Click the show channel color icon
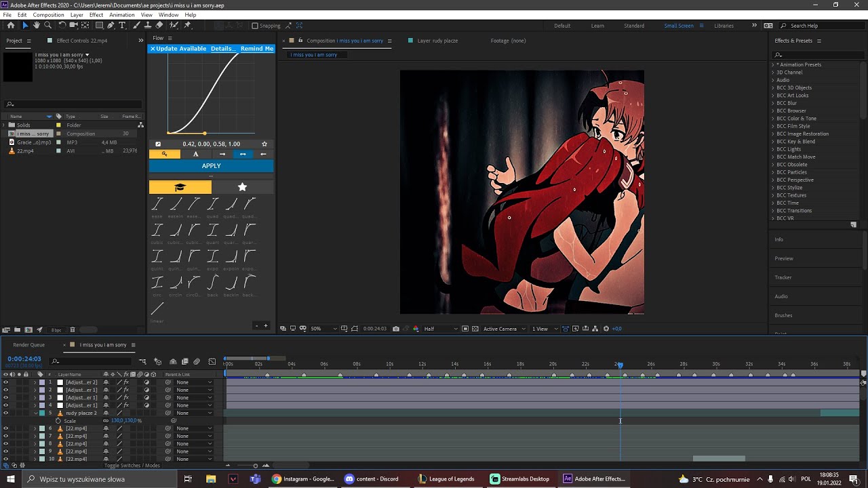868x488 pixels. [416, 329]
